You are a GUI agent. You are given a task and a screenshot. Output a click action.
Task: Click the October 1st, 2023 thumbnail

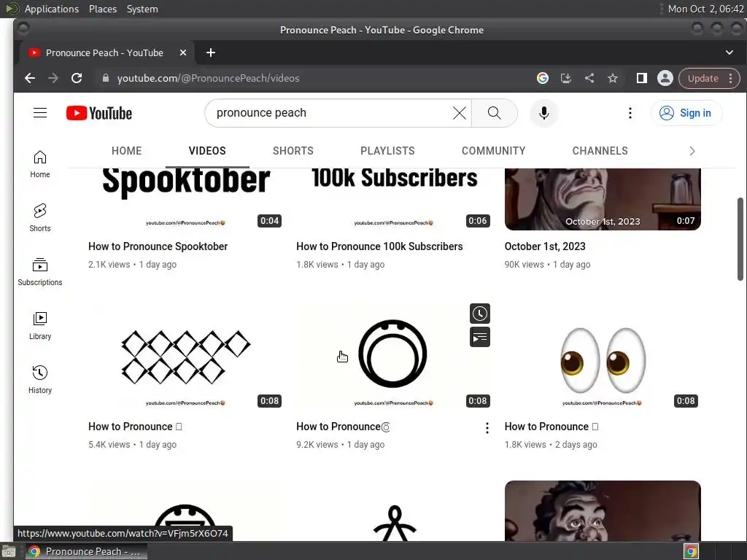(x=603, y=199)
